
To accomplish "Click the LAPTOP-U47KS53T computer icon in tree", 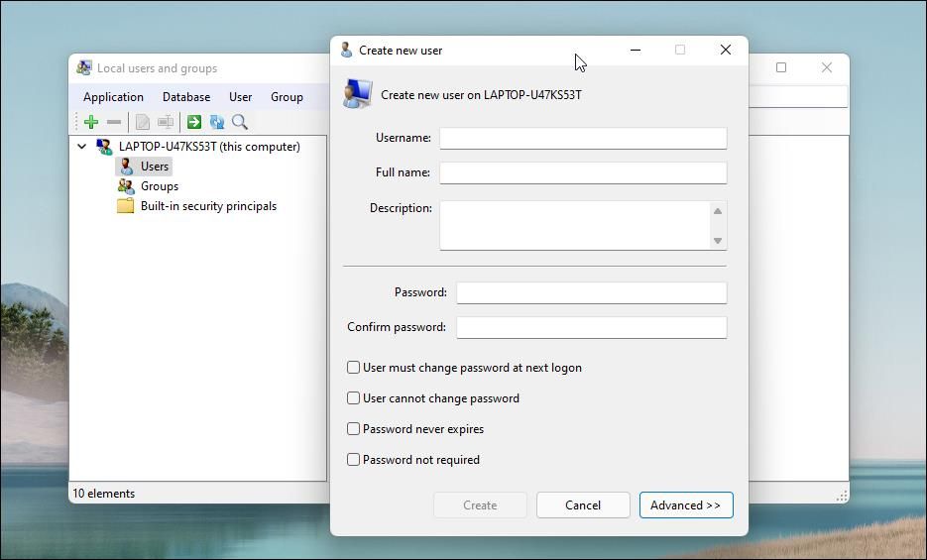I will coord(104,147).
